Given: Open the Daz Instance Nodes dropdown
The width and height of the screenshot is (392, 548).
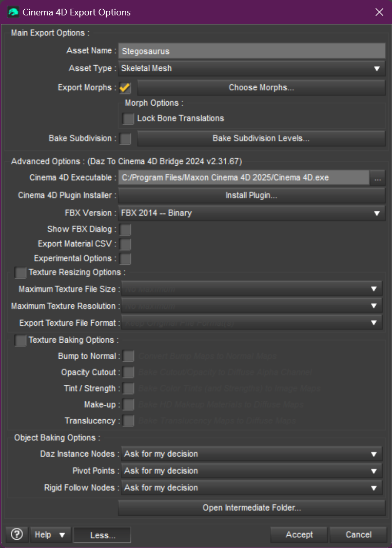Looking at the screenshot, I should pyautogui.click(x=251, y=454).
